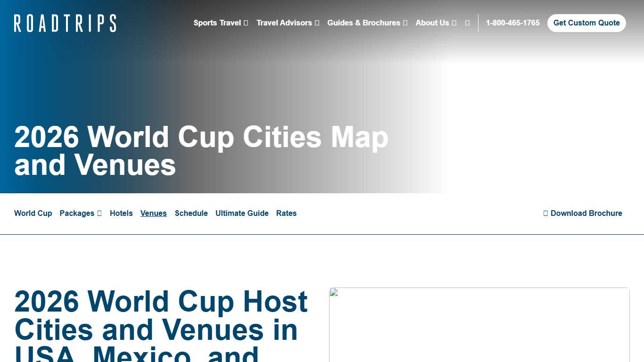Viewport: 644px width, 362px height.
Task: Call 1-800-465-1765 via the phone link
Action: [512, 23]
